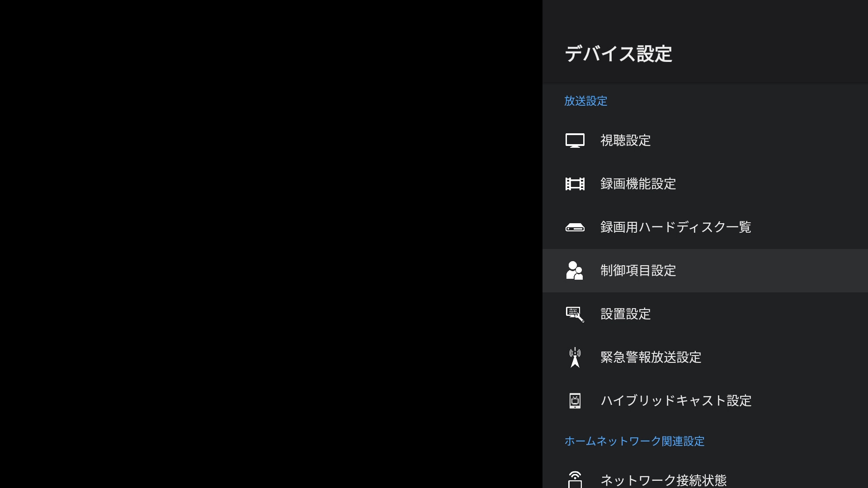The height and width of the screenshot is (488, 868).
Task: Click the デバイス設定 panel title
Action: click(618, 54)
